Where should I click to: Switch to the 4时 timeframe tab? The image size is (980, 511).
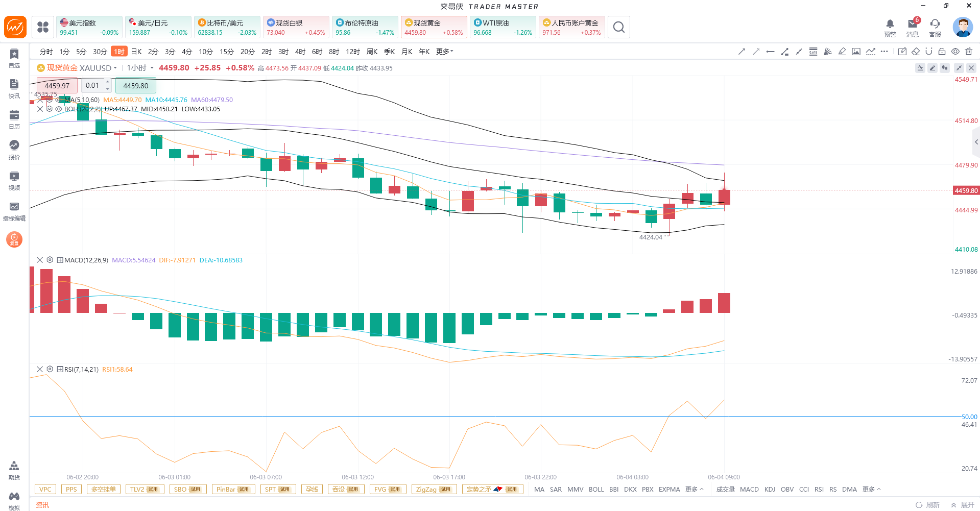pos(300,52)
